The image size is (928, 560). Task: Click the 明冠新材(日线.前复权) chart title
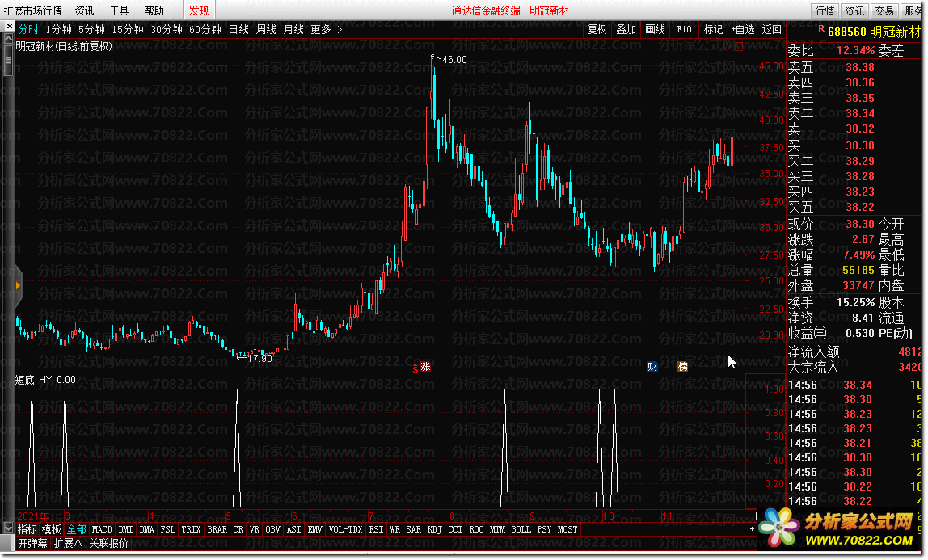coord(64,45)
